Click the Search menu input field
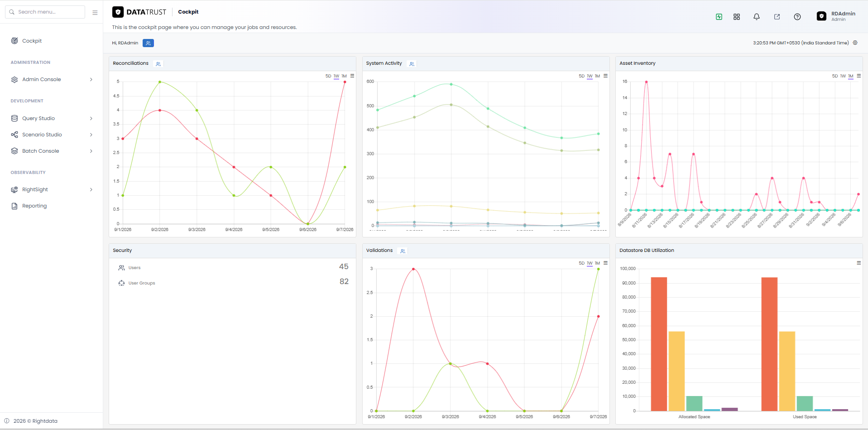868x430 pixels. (x=45, y=12)
